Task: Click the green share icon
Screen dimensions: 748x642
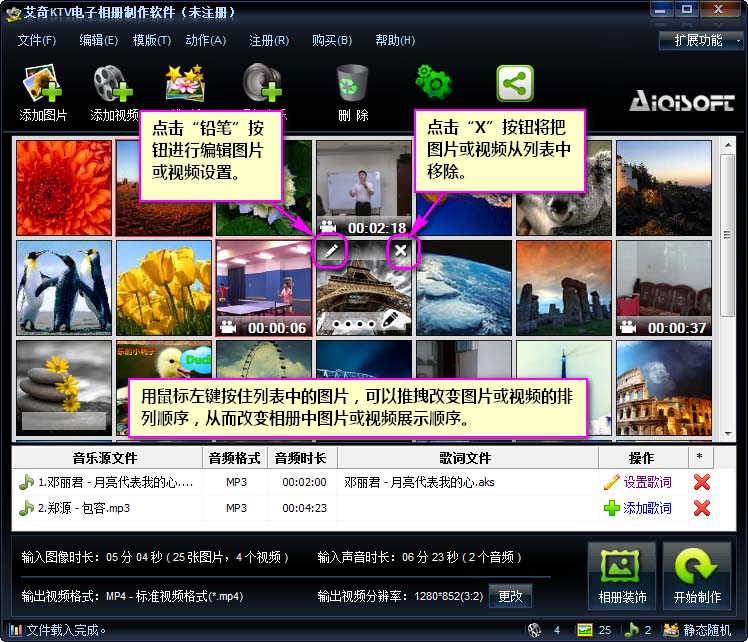Action: tap(515, 83)
